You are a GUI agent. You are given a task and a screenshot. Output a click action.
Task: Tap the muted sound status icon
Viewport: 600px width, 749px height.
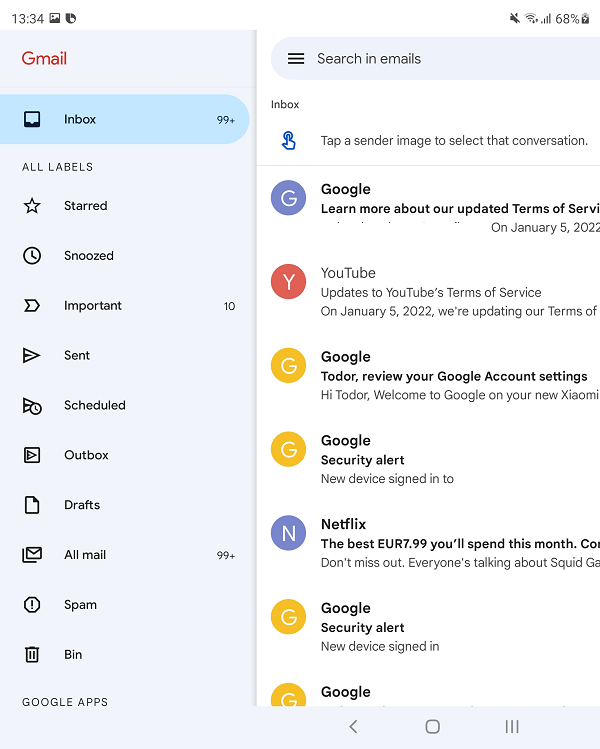click(514, 19)
